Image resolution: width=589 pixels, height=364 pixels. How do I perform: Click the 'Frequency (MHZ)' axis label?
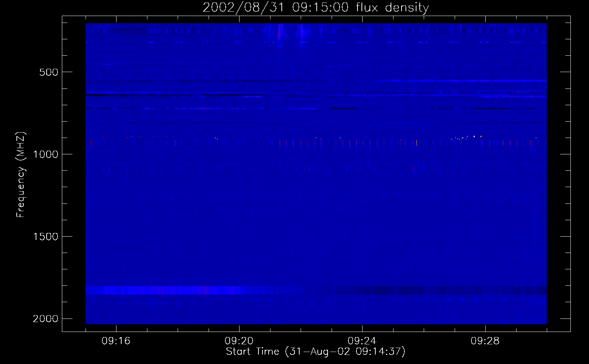tap(21, 175)
